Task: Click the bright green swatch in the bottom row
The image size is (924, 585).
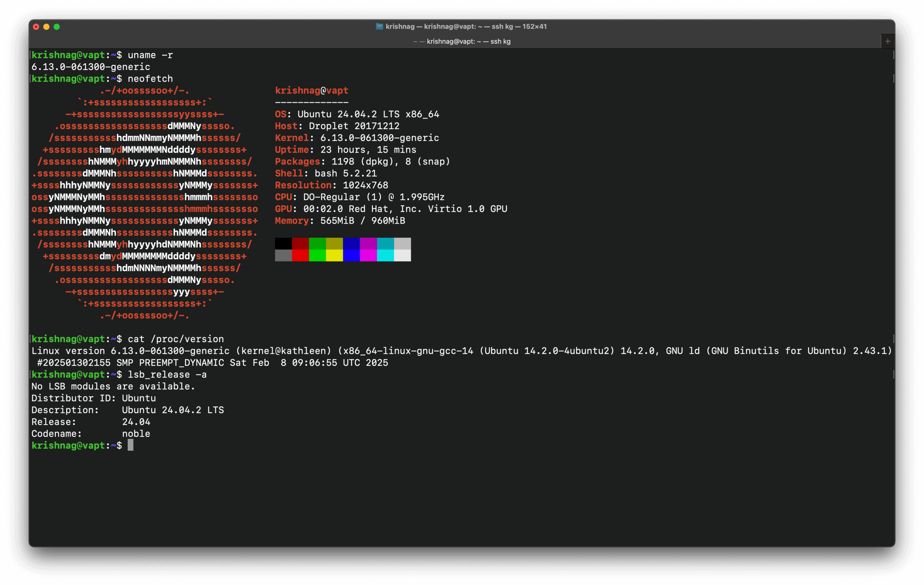Action: (x=317, y=255)
